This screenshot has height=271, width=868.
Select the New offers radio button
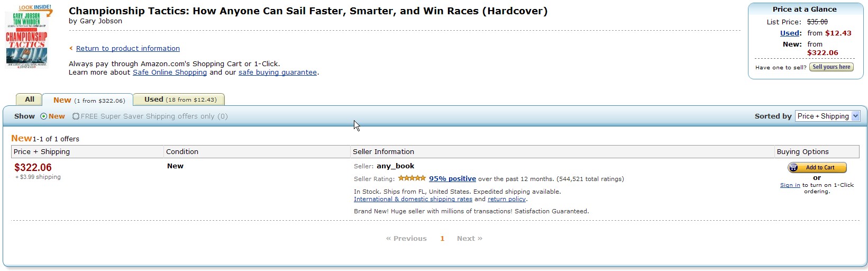44,116
